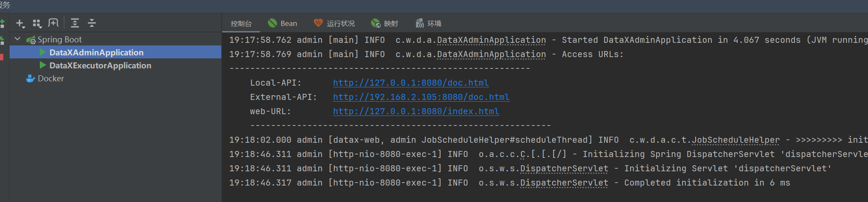Click the Docker whale icon
The width and height of the screenshot is (868, 202).
coord(30,79)
